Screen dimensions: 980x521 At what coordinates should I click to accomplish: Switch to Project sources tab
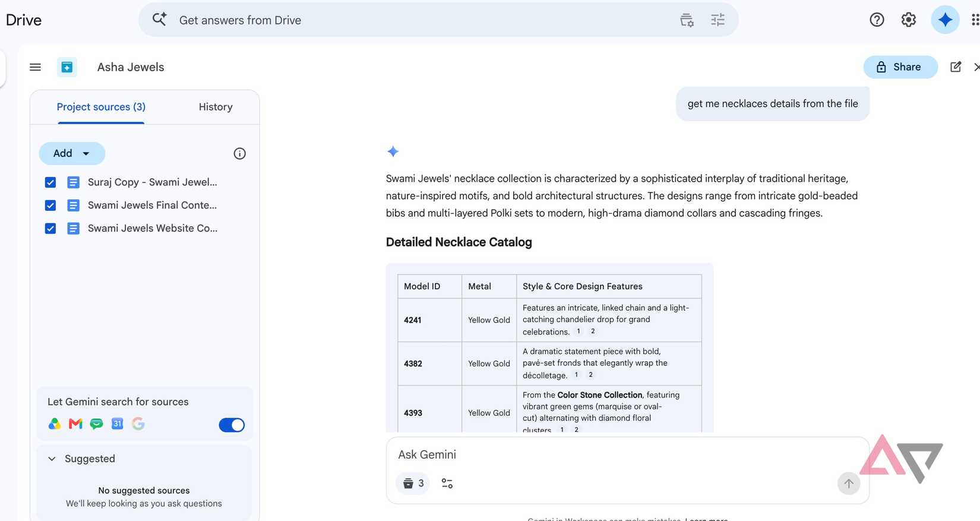click(x=101, y=107)
